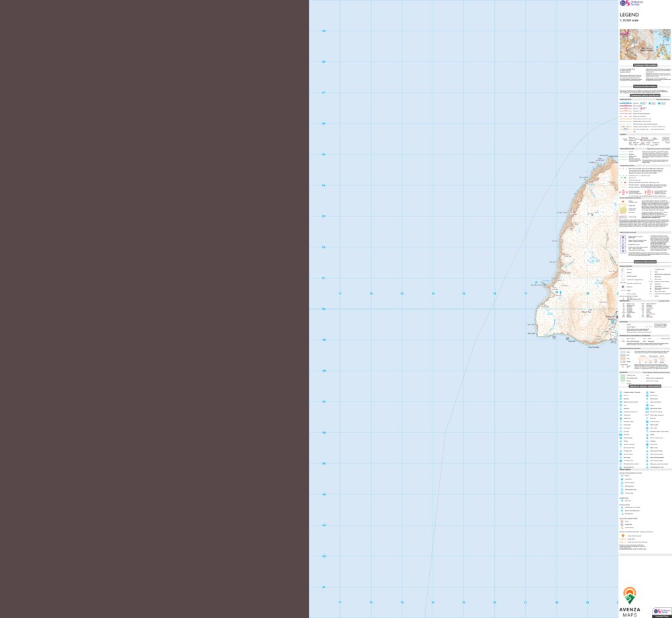
Task: Click the General Information section header
Action: 645,261
